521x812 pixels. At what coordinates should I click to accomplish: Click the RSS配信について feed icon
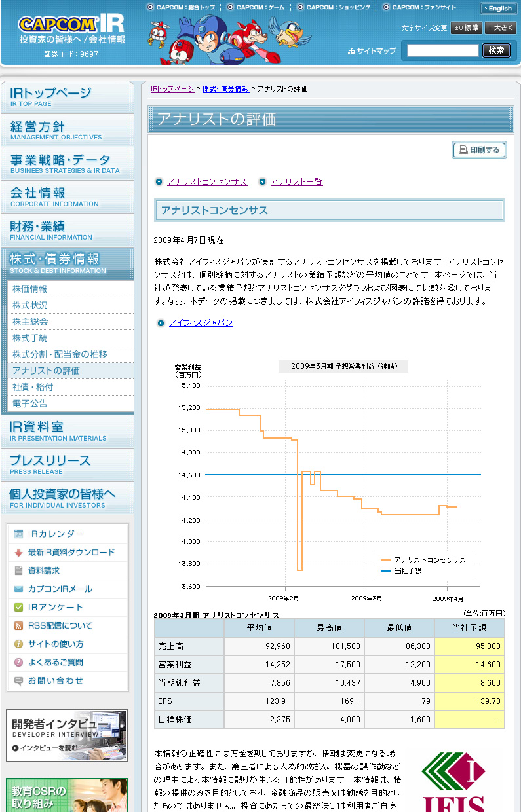tap(18, 626)
